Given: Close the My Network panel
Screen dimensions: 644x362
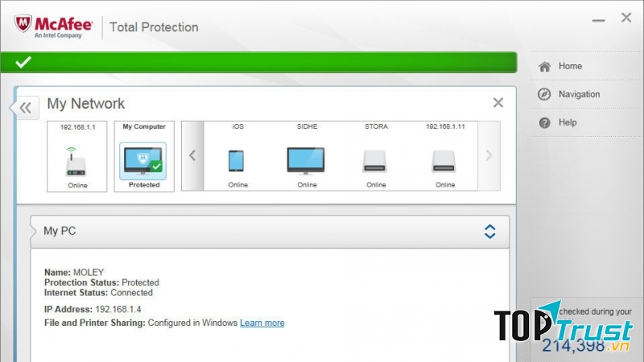Looking at the screenshot, I should click(498, 103).
